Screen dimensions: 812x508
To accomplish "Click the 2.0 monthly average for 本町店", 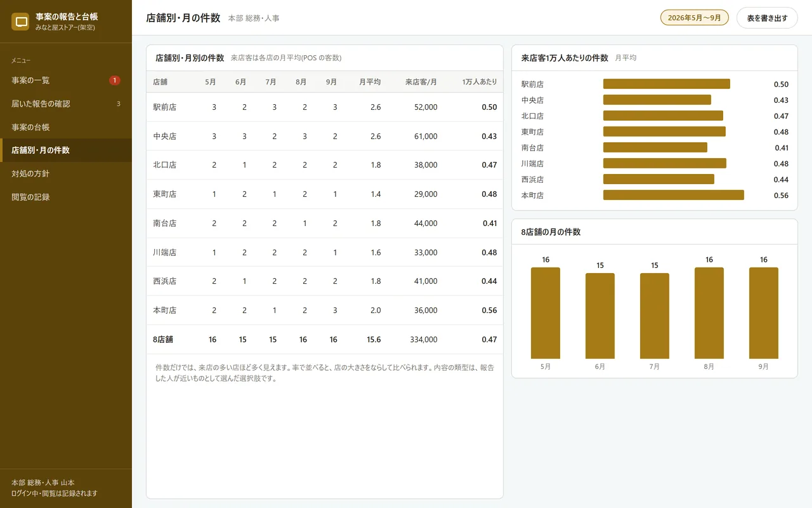I will (x=376, y=311).
